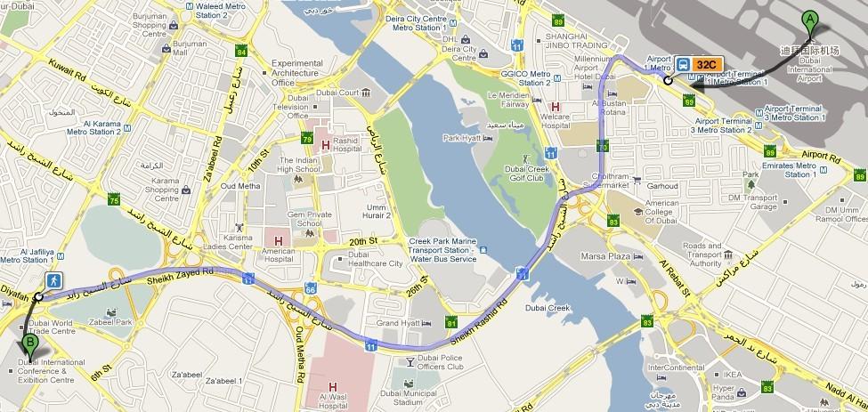Click the American Hospital H icon
This screenshot has width=868, height=412.
coord(279,241)
